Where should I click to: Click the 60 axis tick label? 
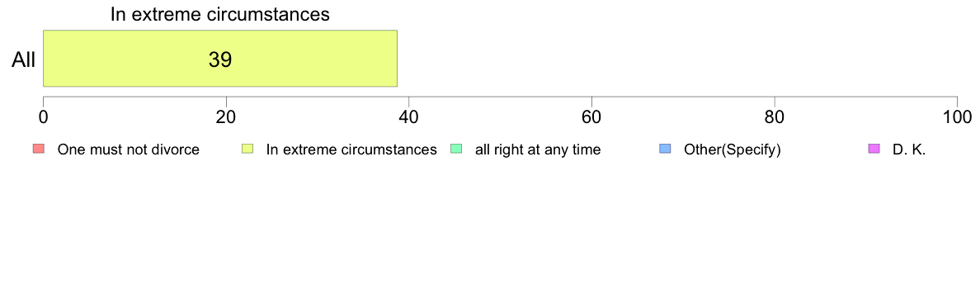coord(591,117)
